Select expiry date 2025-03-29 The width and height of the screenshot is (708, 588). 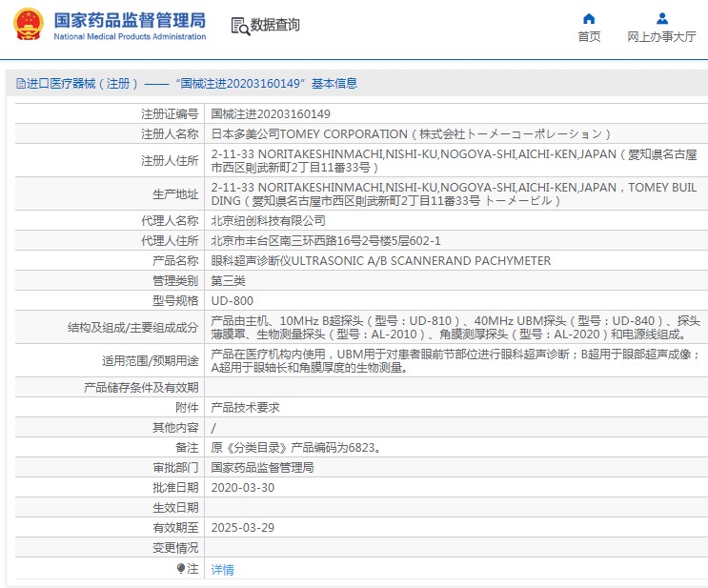coord(242,527)
